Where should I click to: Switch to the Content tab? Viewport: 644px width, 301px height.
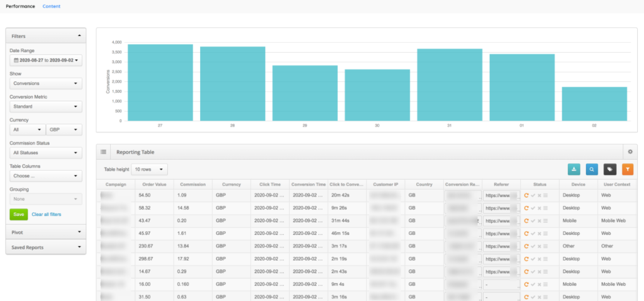click(x=52, y=6)
